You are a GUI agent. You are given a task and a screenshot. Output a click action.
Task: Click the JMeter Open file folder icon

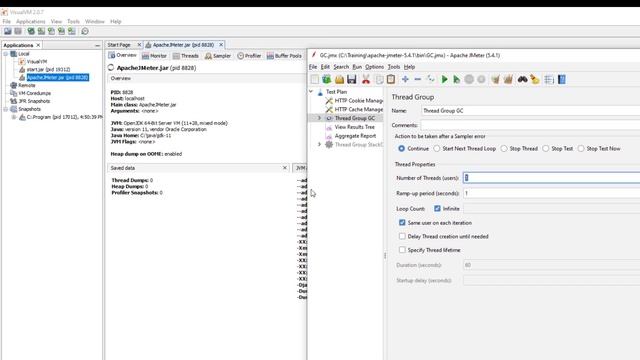(339, 80)
